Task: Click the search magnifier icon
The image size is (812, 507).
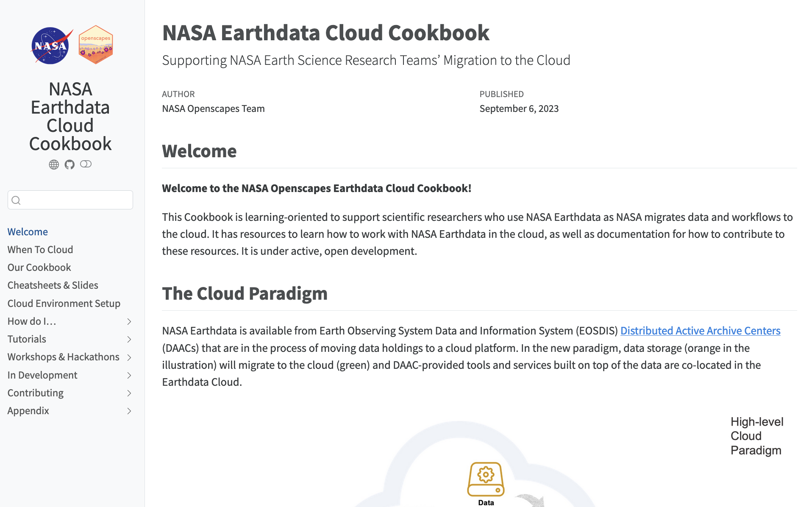Action: click(x=17, y=200)
